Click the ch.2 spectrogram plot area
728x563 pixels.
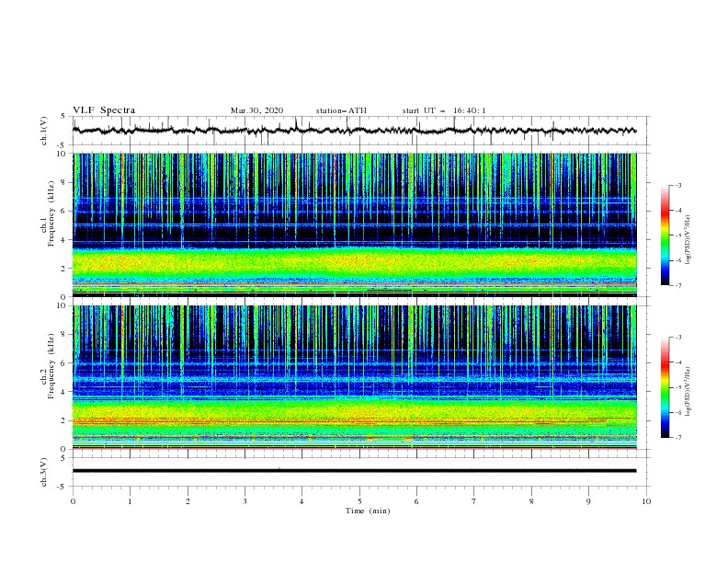pyautogui.click(x=355, y=377)
